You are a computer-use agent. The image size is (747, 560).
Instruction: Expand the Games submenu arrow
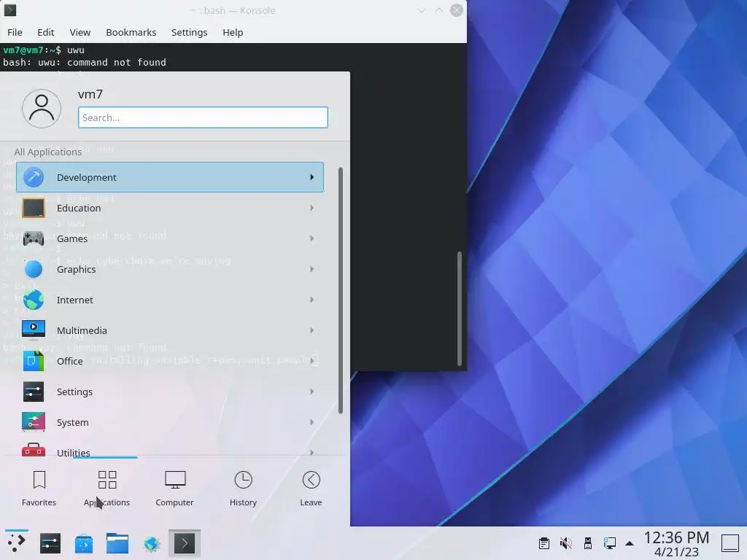[x=311, y=238]
